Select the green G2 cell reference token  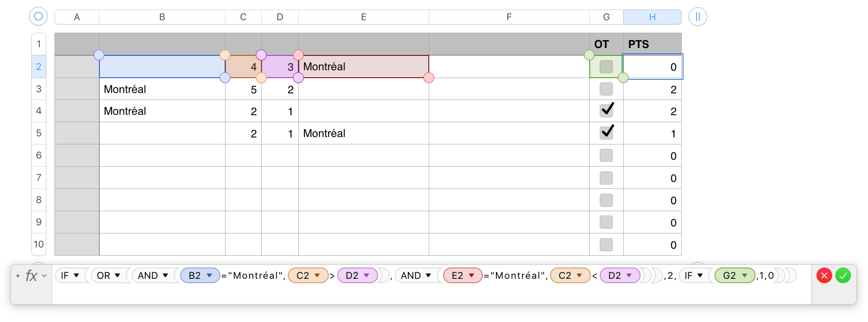(734, 275)
